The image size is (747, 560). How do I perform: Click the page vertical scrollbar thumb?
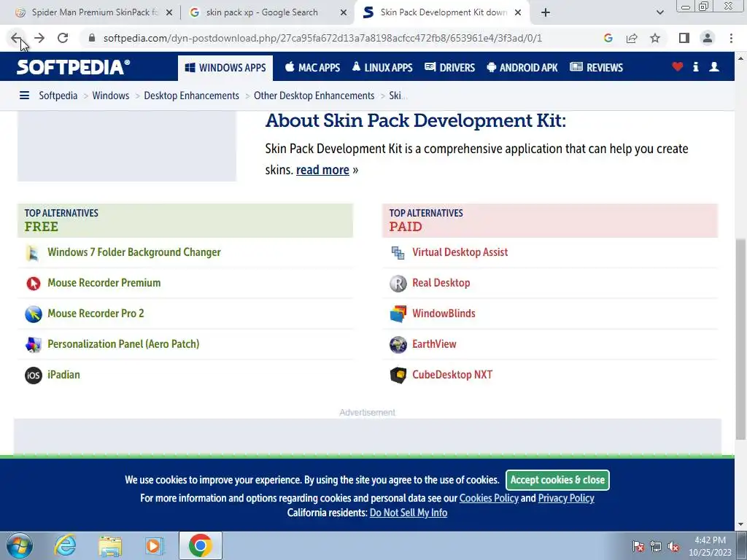(x=740, y=339)
